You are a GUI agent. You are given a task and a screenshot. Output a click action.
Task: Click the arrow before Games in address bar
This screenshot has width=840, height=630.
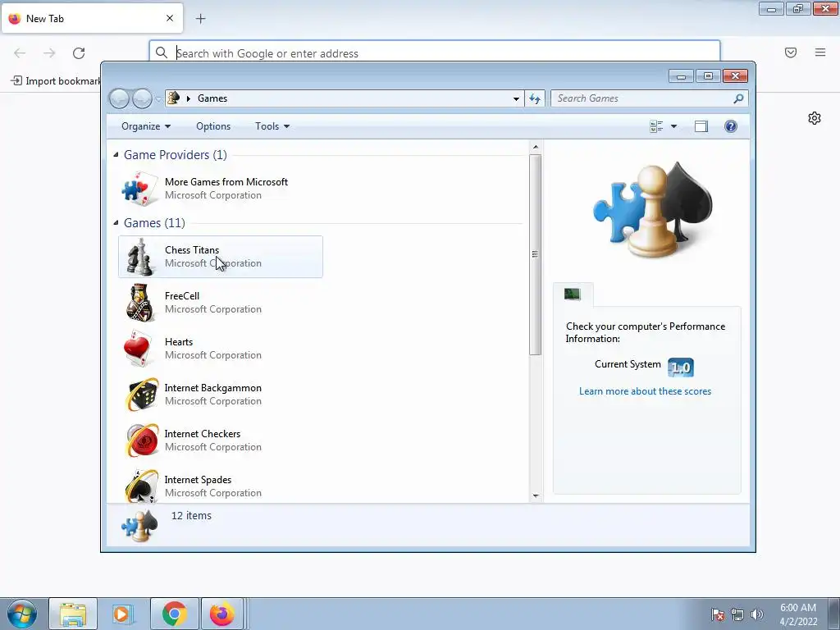tap(189, 98)
